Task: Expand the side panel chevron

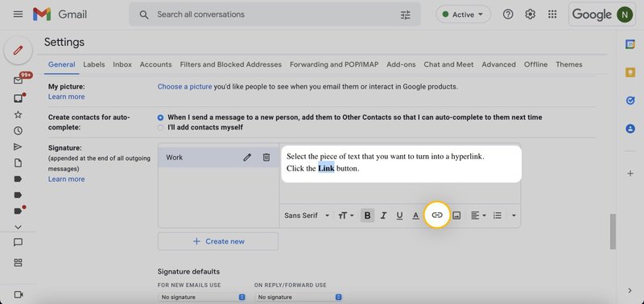Action: click(x=630, y=290)
